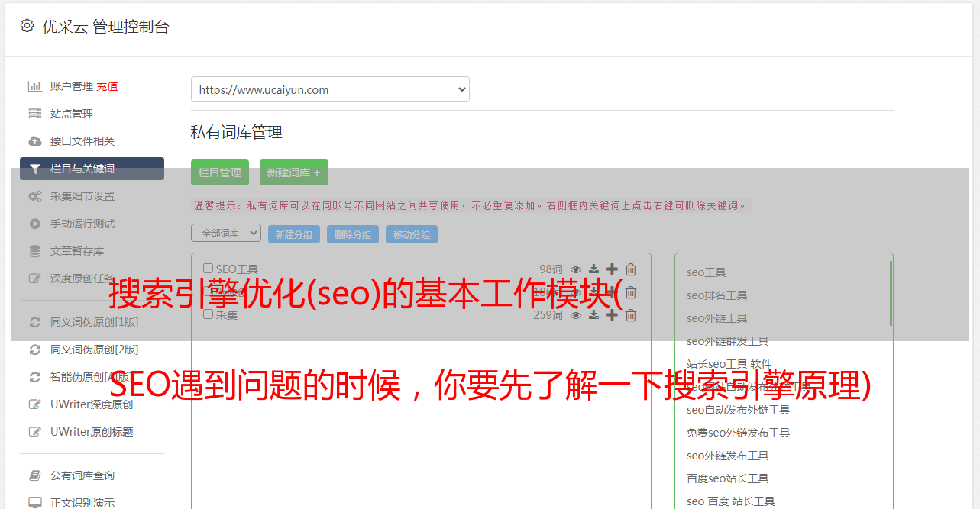Screen dimensions: 980x509
Task: Click the red 充值 recharge link
Action: 107,86
